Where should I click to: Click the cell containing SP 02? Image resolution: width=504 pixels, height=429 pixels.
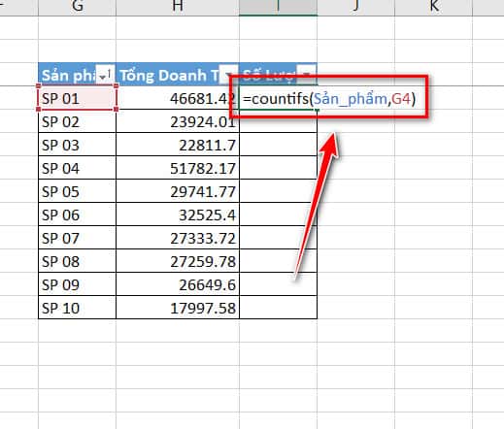point(77,121)
